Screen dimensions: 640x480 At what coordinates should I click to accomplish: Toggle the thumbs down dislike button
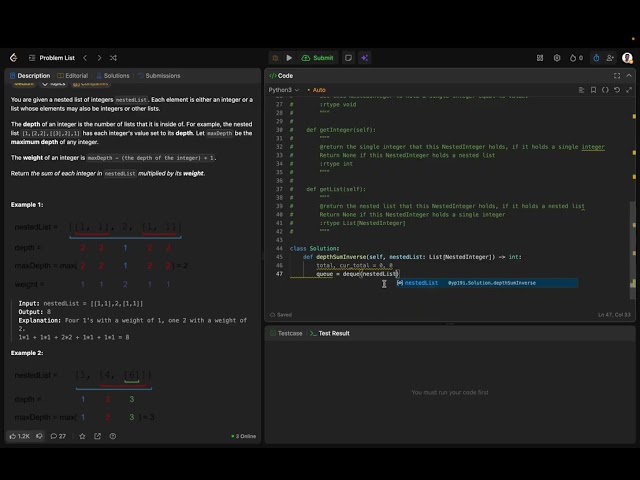point(39,436)
